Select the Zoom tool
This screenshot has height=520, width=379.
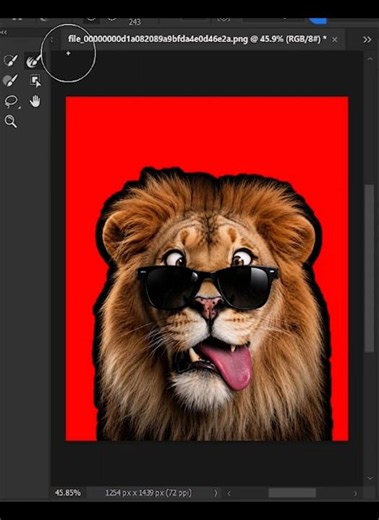[11, 121]
